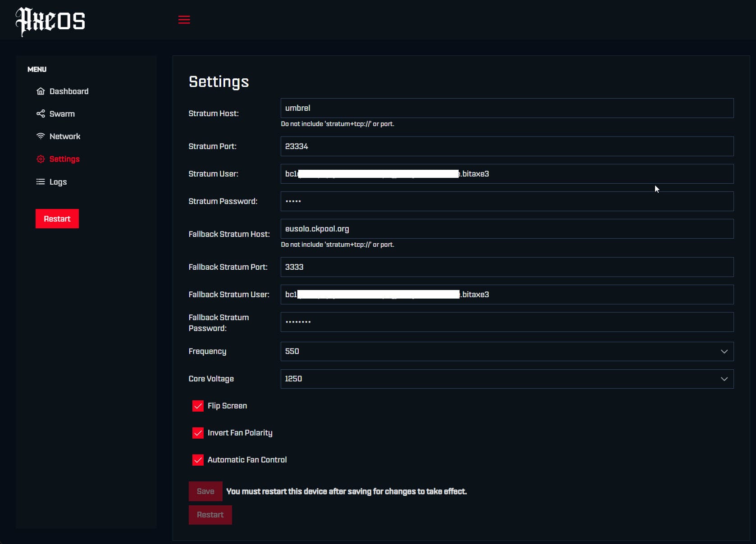
Task: Click into the Stratum Port field
Action: click(506, 147)
